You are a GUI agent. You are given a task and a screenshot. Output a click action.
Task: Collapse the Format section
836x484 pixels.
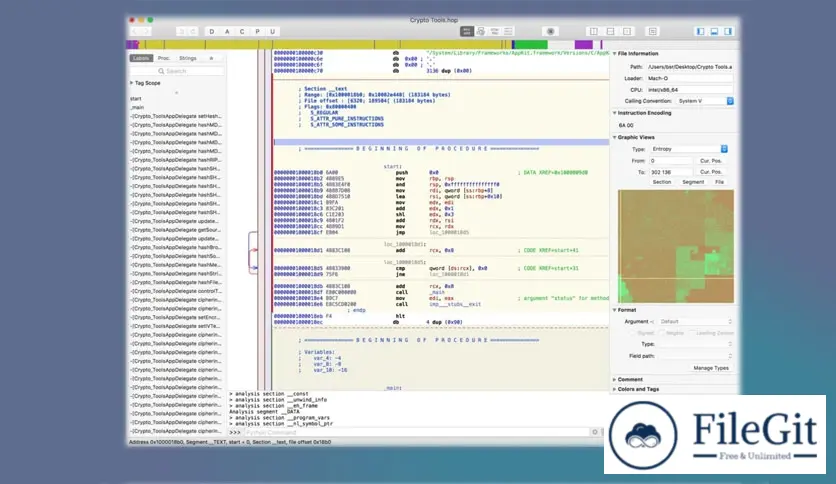614,310
